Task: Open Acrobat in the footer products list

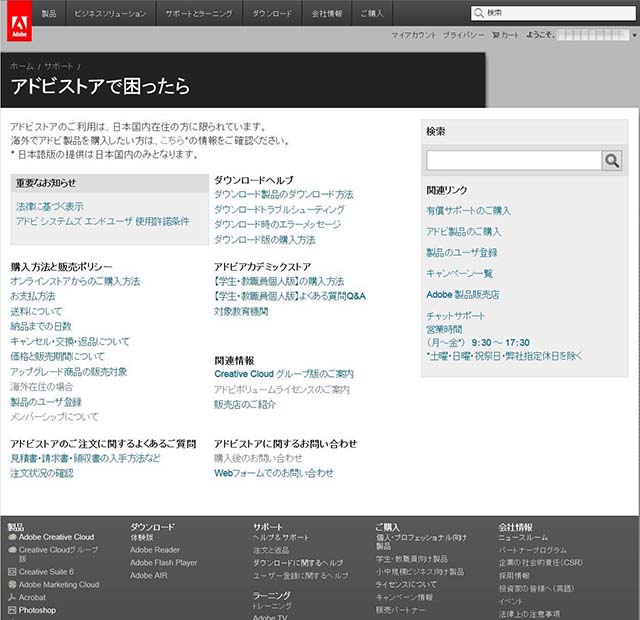Action: (32, 598)
